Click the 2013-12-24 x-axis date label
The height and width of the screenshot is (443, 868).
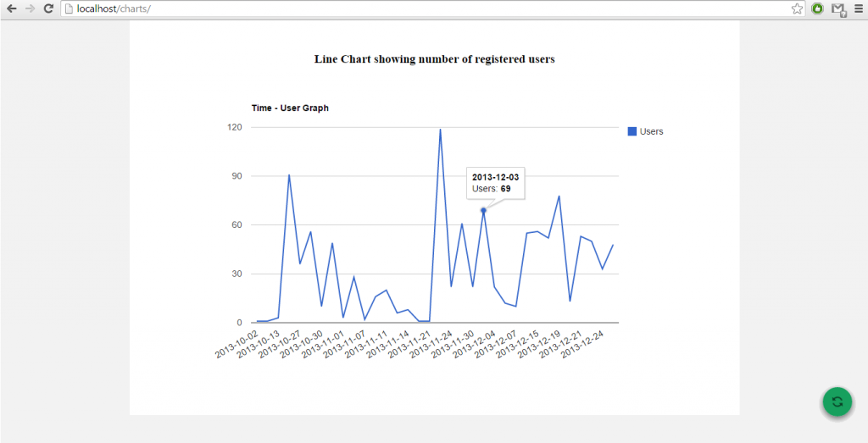583,344
